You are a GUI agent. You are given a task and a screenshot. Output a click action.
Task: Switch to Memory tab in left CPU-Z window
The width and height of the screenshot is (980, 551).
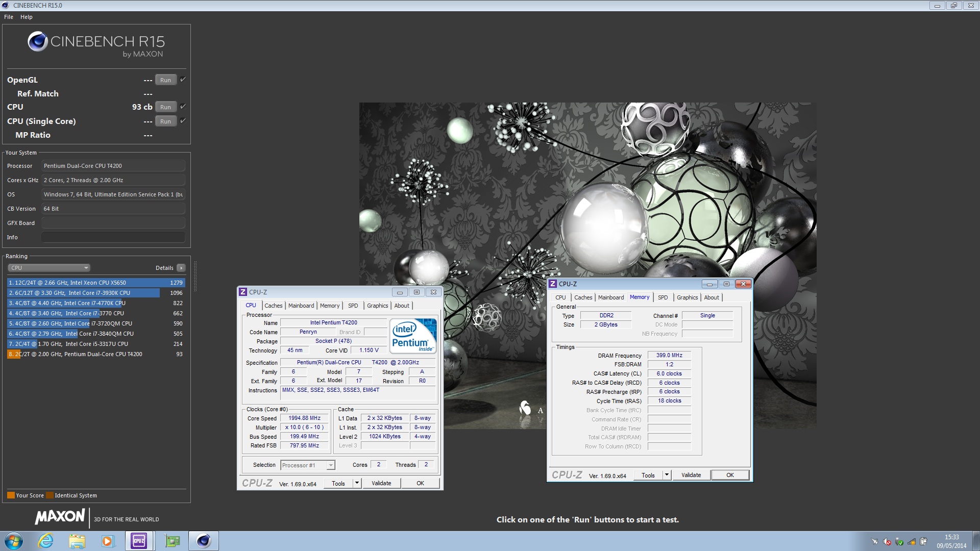(x=330, y=306)
